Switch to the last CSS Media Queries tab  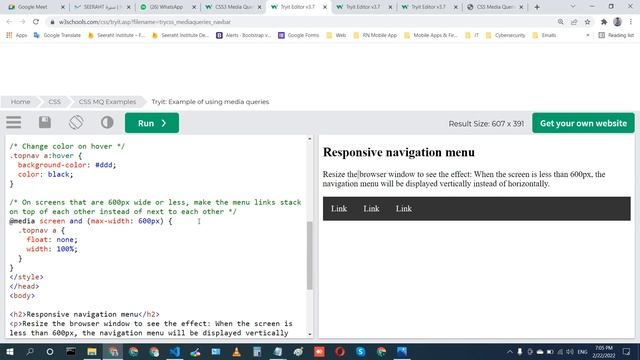pyautogui.click(x=495, y=7)
